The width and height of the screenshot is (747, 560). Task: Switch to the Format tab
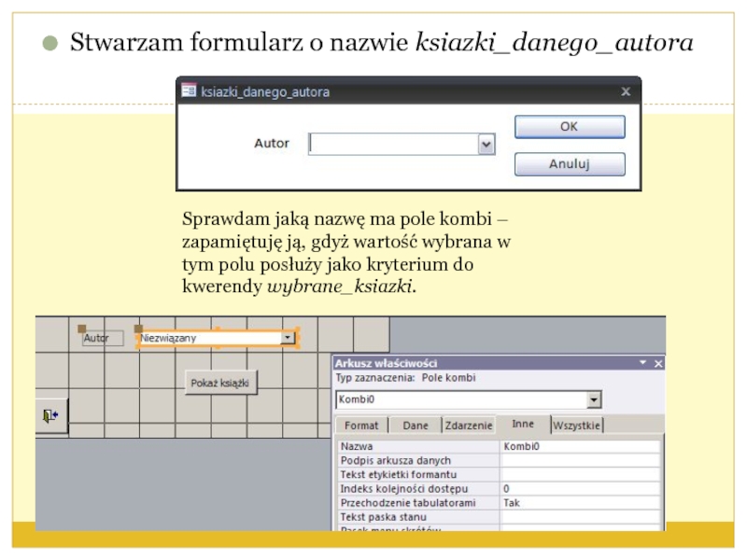(361, 426)
